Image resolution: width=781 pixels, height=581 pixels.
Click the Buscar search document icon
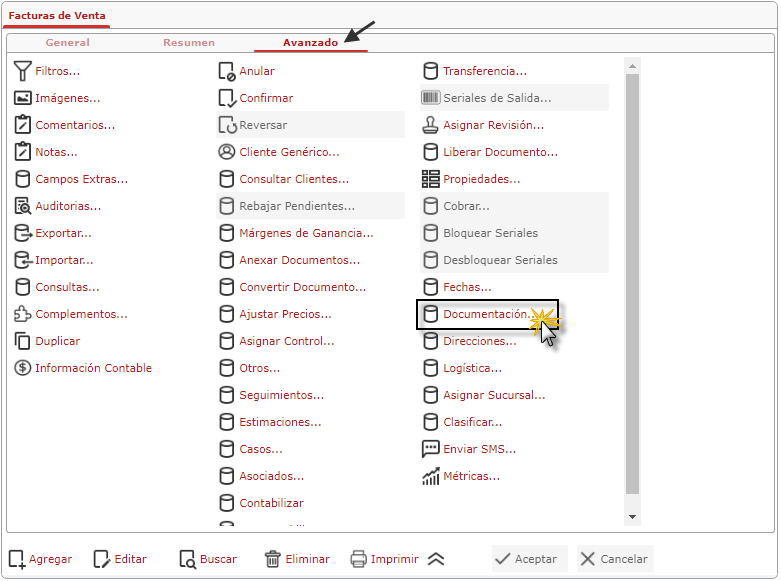point(188,559)
